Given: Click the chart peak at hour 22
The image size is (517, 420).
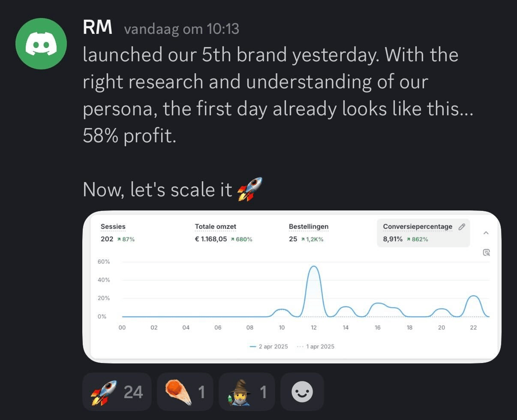Looking at the screenshot, I should [x=473, y=296].
